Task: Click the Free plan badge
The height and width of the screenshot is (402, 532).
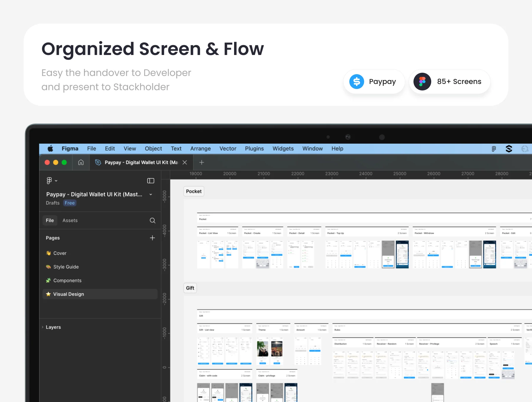Action: point(70,203)
